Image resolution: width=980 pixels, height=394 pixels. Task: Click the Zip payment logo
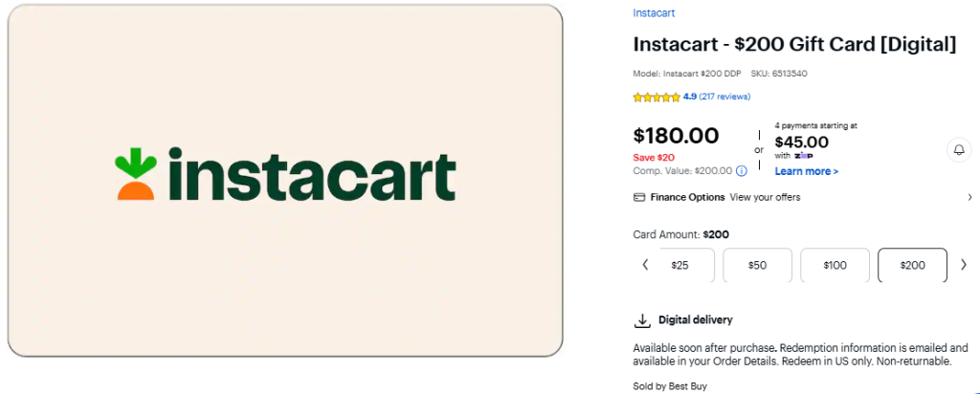803,156
